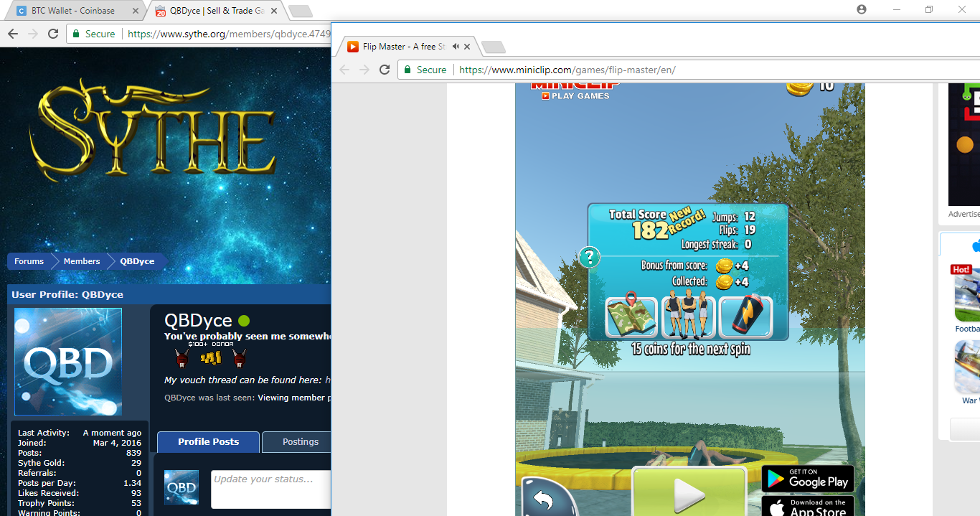This screenshot has width=980, height=516.
Task: Switch to the BTC Wallet - Coinbase tab
Action: click(72, 11)
